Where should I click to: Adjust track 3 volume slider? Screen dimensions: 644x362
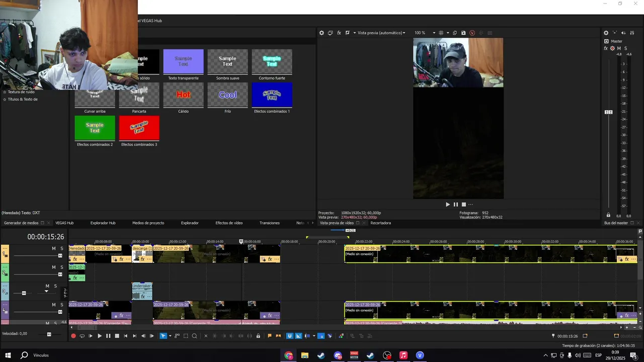pyautogui.click(x=24, y=293)
